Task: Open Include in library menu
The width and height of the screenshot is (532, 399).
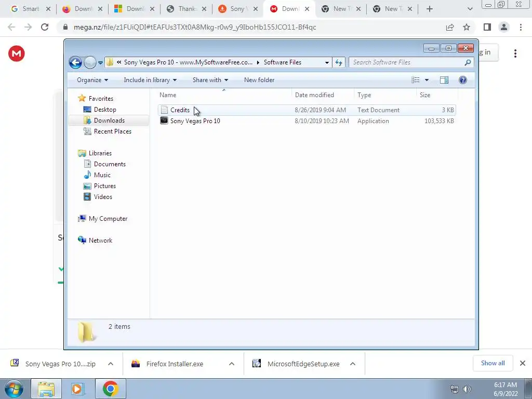Action: click(x=150, y=80)
